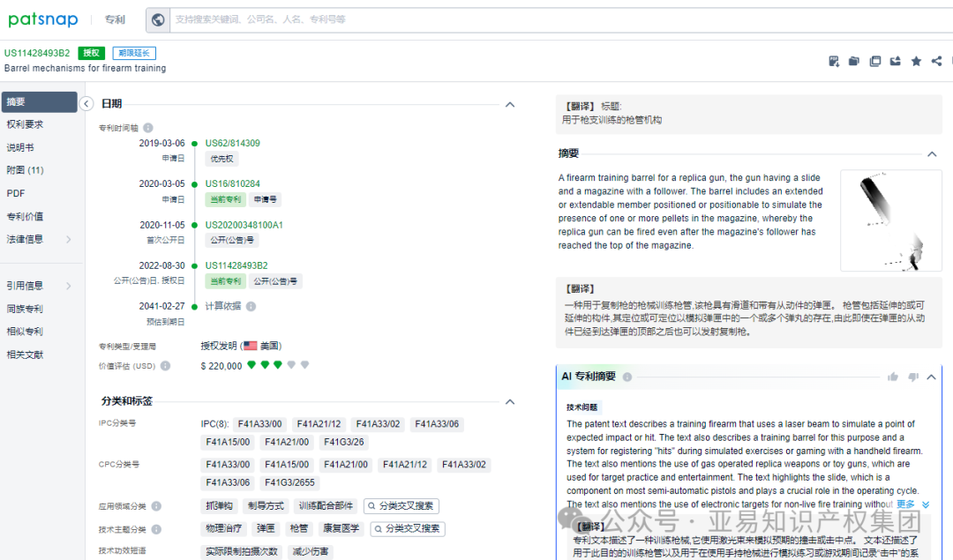The width and height of the screenshot is (953, 560).
Task: Click the export icon in the top toolbar
Action: [895, 61]
